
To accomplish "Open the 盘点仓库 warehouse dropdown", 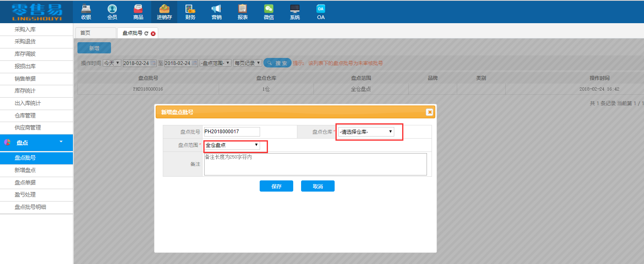I will 366,132.
